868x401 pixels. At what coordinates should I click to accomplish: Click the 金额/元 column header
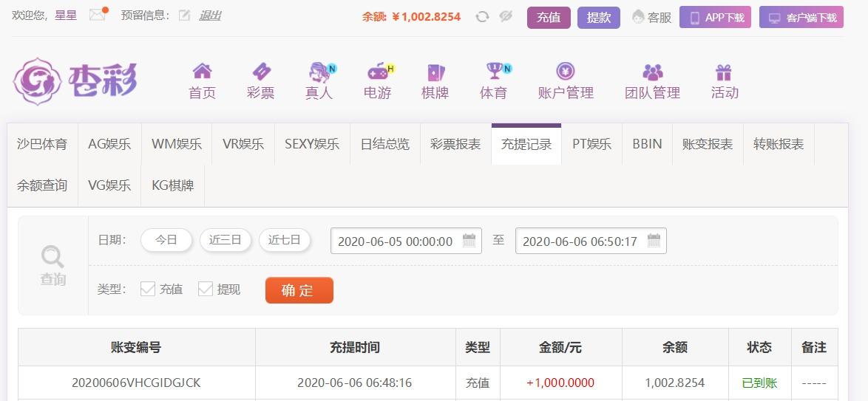(560, 347)
